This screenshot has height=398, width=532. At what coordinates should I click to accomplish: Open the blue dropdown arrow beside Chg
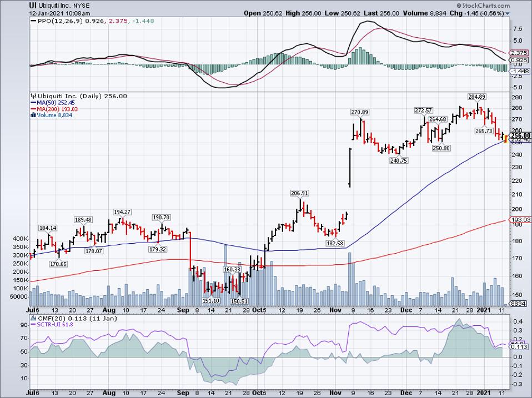point(507,13)
